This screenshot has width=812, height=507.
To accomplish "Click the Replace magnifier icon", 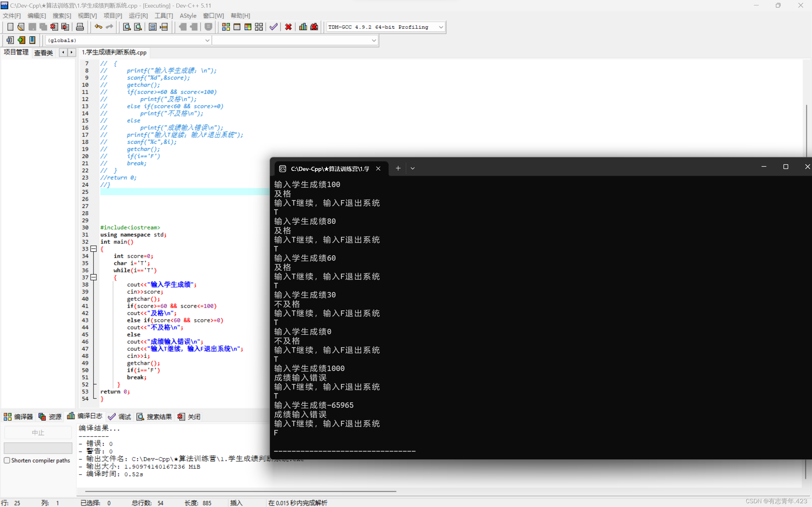I will (x=138, y=27).
